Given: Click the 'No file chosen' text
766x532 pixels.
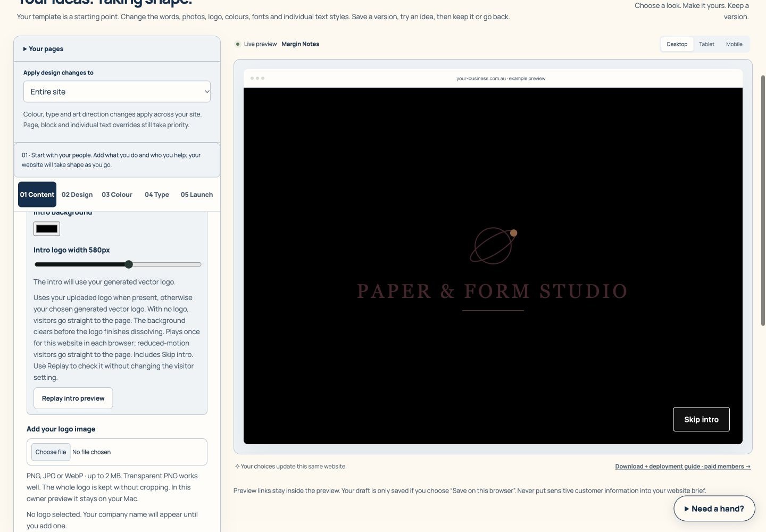Looking at the screenshot, I should tap(91, 452).
